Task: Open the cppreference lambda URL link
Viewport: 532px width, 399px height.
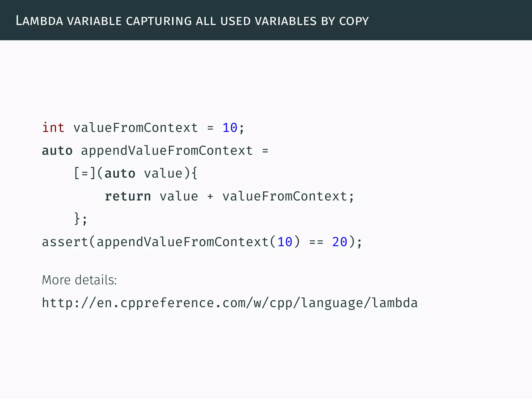Action: tap(230, 303)
